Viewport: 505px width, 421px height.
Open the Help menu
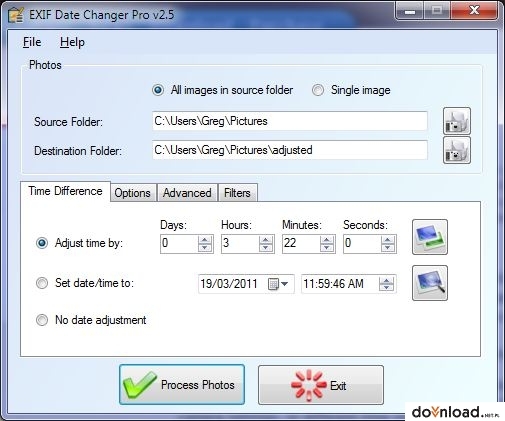pyautogui.click(x=72, y=42)
